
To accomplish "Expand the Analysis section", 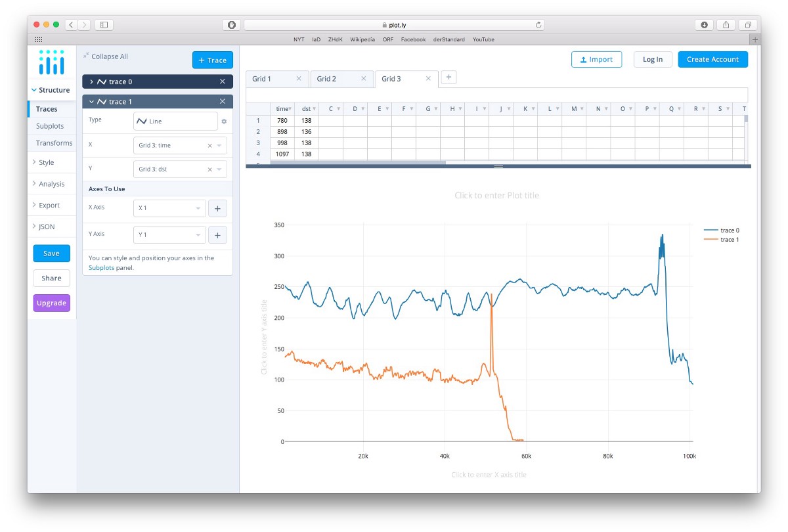I will coord(51,184).
